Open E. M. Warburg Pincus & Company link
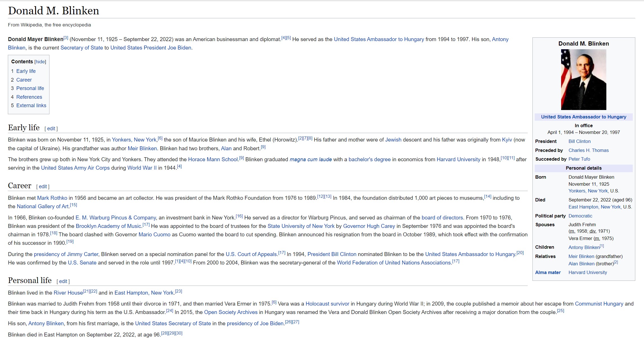This screenshot has height=341, width=644. coord(115,218)
